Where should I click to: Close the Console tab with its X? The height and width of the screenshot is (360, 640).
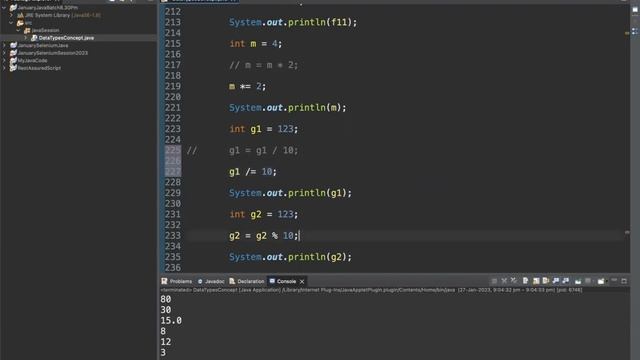point(302,282)
